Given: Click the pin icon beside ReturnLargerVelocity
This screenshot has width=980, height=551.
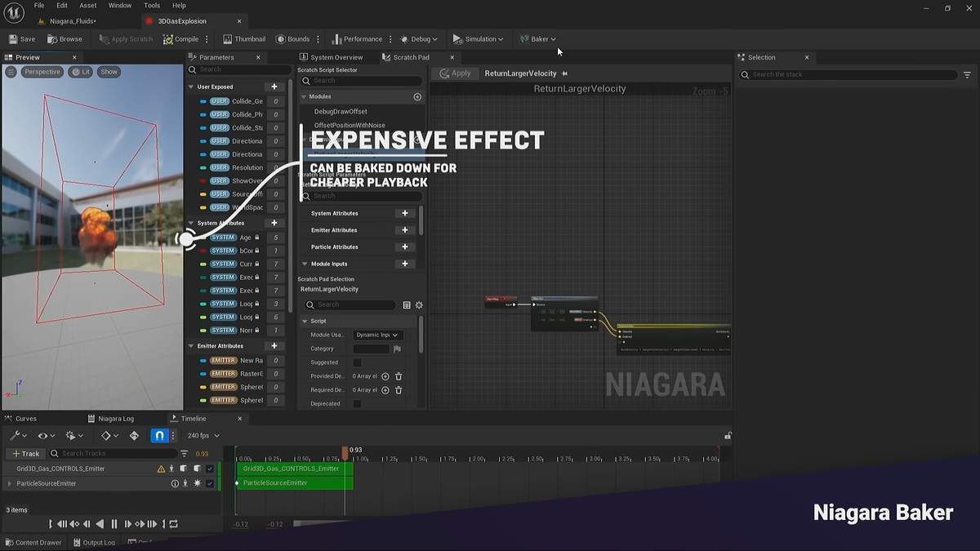Looking at the screenshot, I should click(x=564, y=73).
